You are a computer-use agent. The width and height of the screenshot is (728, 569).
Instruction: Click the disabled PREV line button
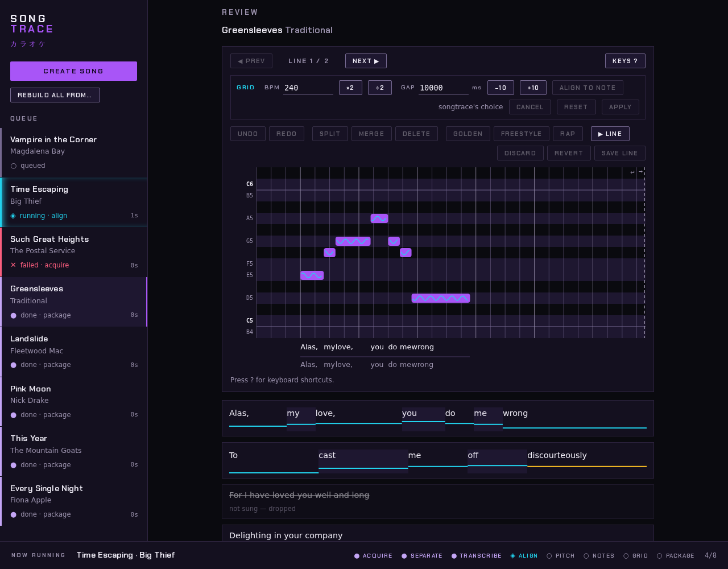pos(251,61)
